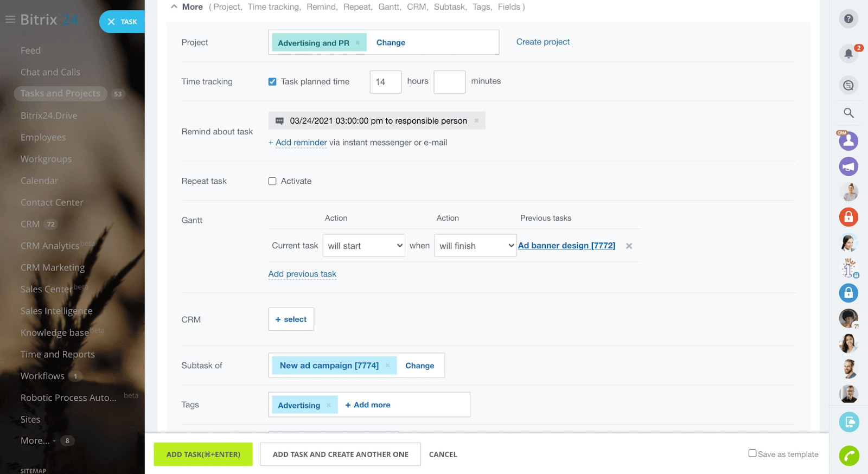This screenshot has width=868, height=474.
Task: Collapse the More section chevron
Action: click(x=174, y=7)
